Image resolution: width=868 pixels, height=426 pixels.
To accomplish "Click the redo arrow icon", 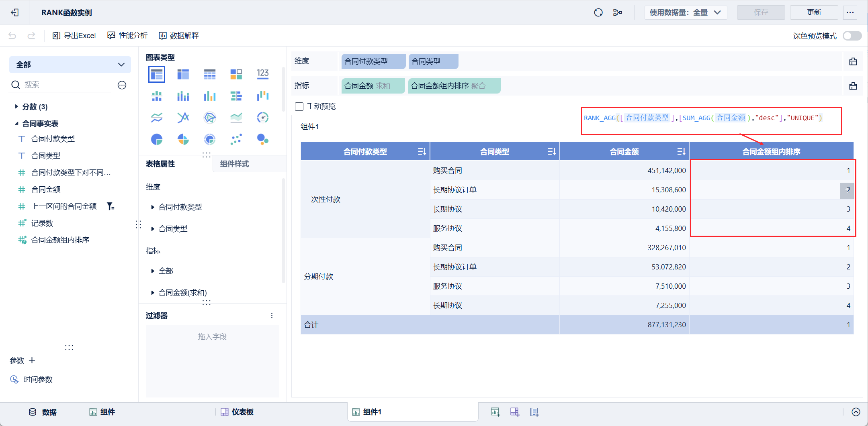I will [31, 36].
